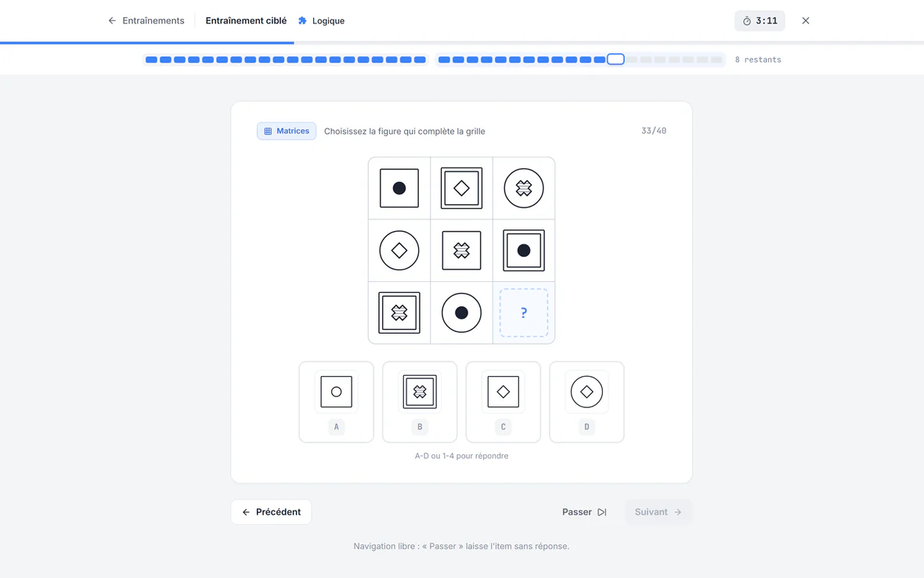
Task: Click the grid cell showing a square with a filled dot
Action: pos(399,189)
